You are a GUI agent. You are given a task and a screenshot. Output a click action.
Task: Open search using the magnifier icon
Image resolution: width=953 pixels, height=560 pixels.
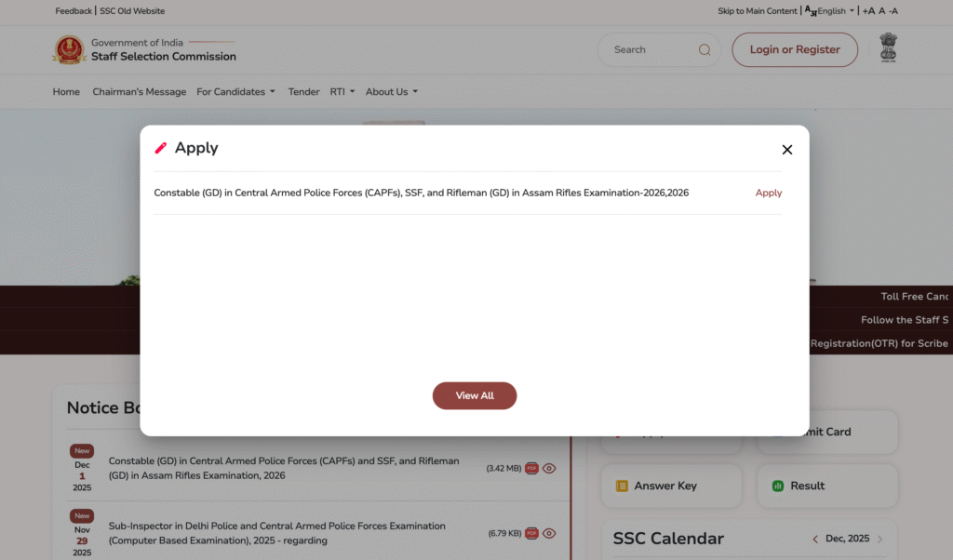pyautogui.click(x=705, y=49)
